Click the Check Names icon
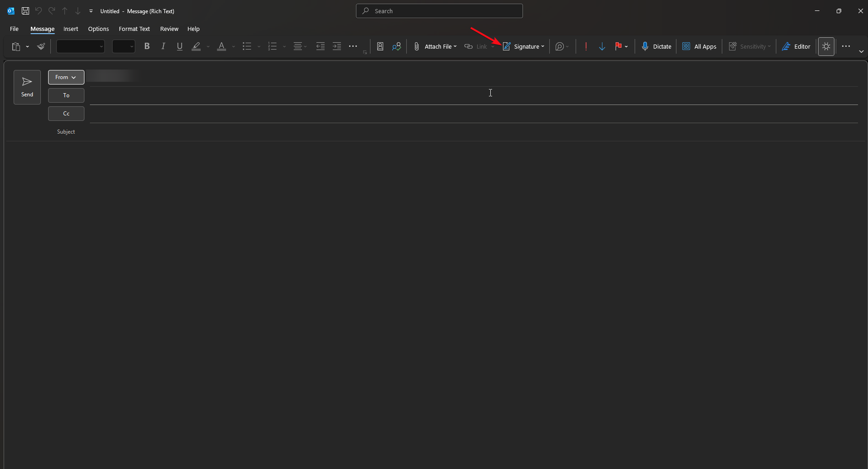This screenshot has height=469, width=868. click(x=396, y=46)
